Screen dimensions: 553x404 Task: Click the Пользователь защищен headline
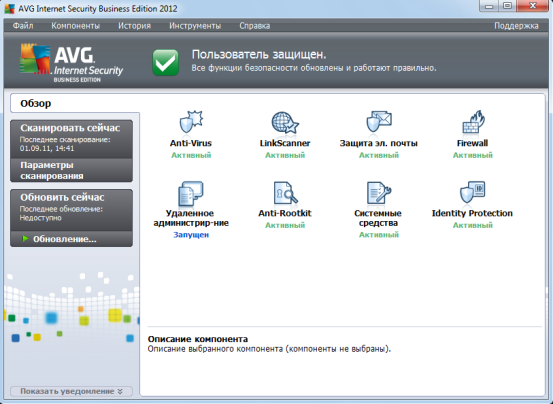coord(259,54)
